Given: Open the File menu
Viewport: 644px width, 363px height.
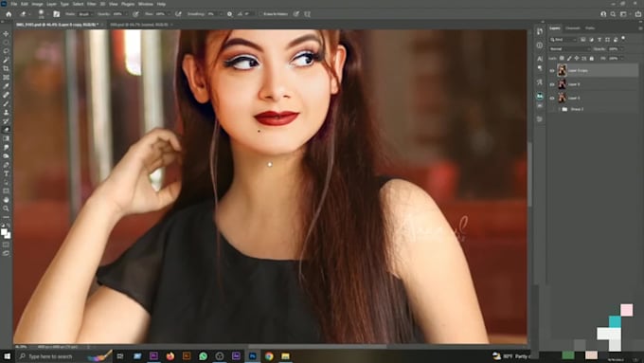Looking at the screenshot, I should pyautogui.click(x=14, y=4).
